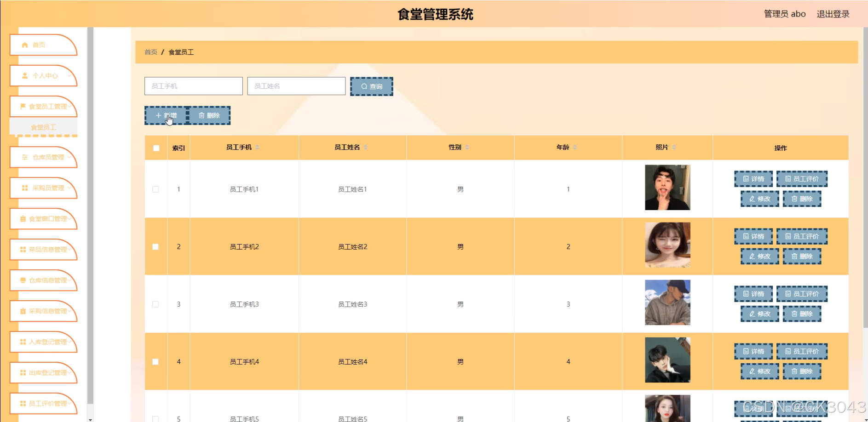Tick the checkbox for row 2

point(155,246)
